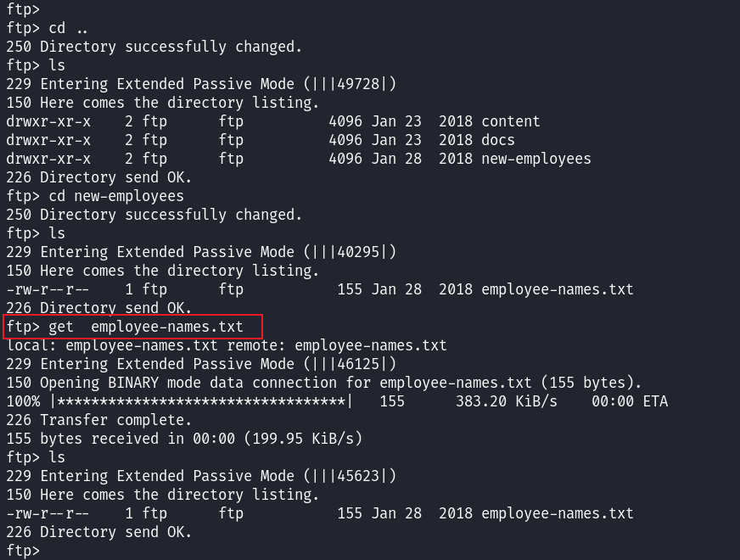Click the 383.20 KiB/s transfer speed
The image size is (740, 560).
506,401
